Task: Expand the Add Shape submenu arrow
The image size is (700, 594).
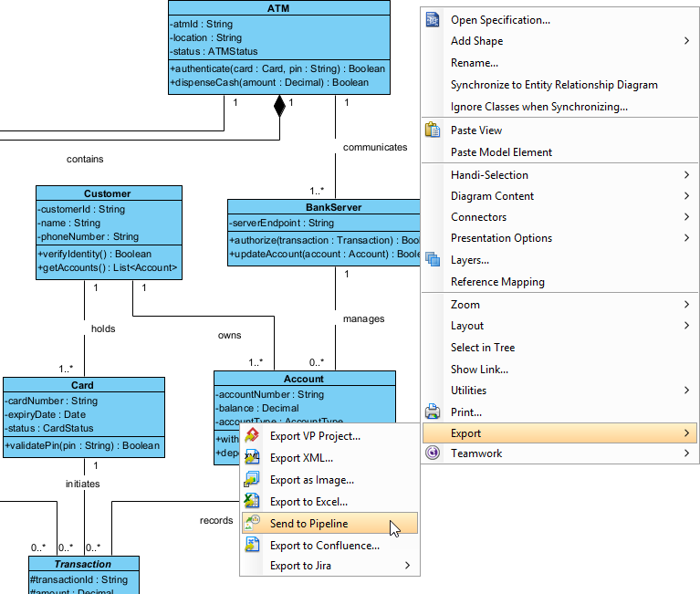Action: click(x=686, y=41)
